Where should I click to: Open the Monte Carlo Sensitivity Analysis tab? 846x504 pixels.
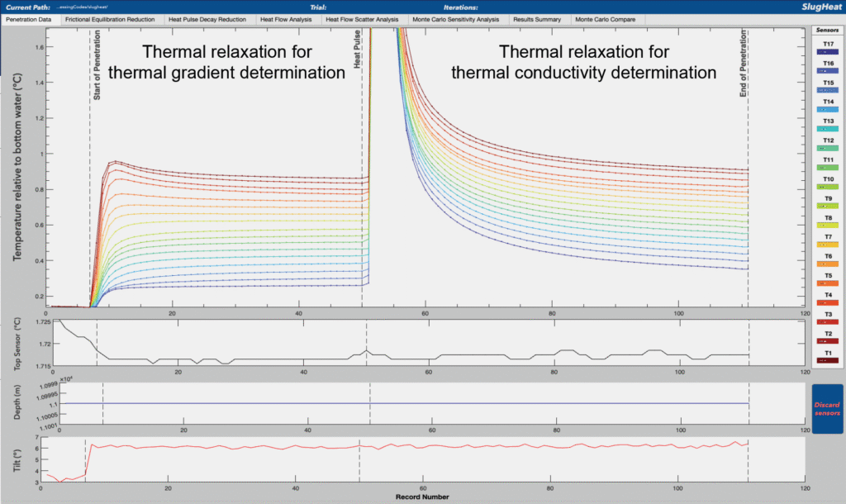point(457,19)
